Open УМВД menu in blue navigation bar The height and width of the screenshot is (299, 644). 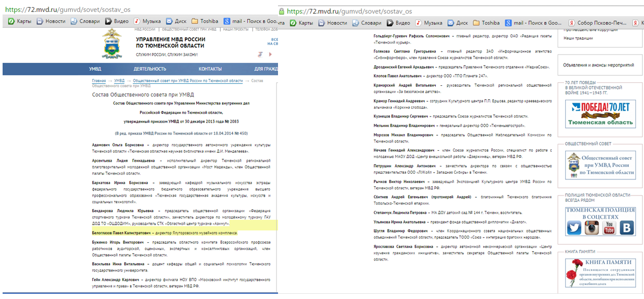coord(95,69)
